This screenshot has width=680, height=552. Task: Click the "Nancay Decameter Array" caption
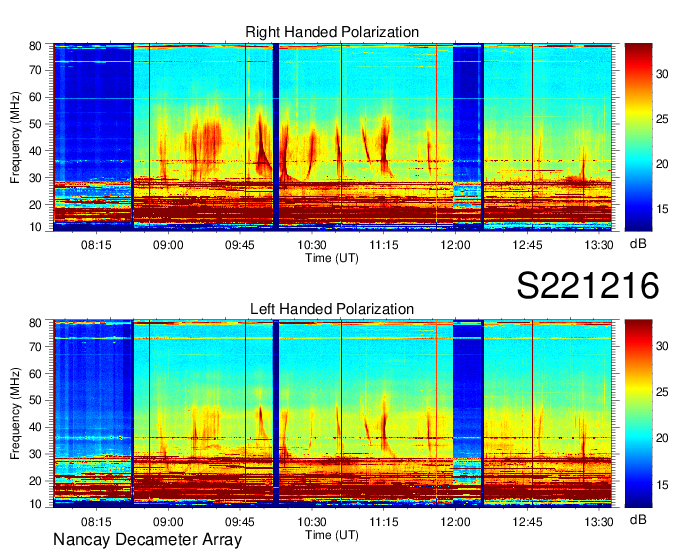tap(147, 540)
